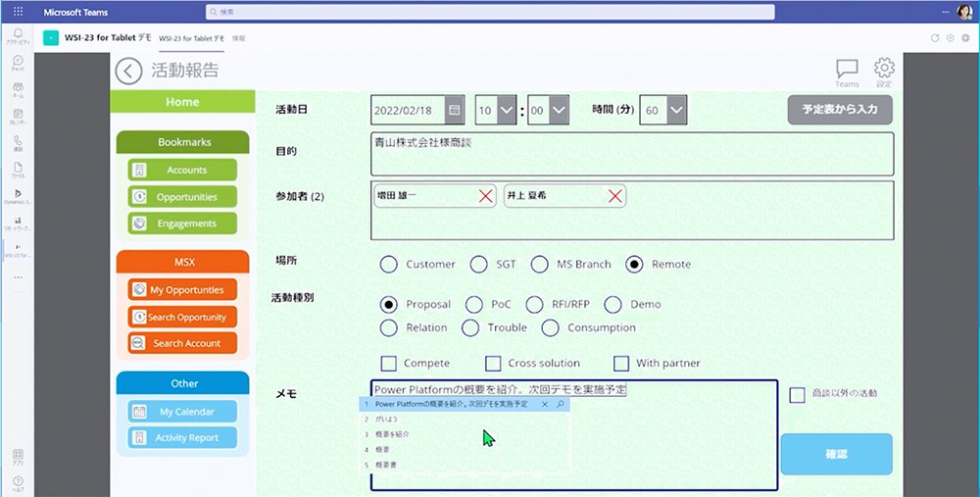Select the PoC activity type
The width and height of the screenshot is (980, 497).
(473, 305)
